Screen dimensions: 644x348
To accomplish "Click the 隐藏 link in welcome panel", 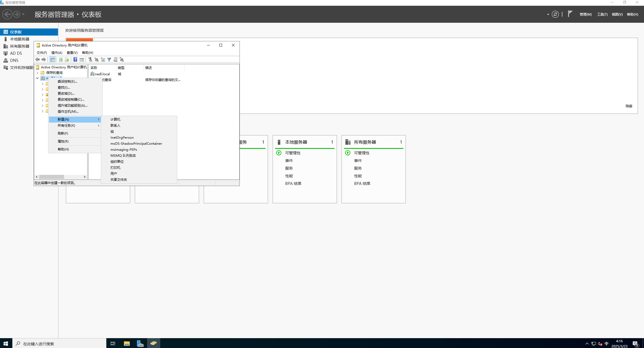I will tap(629, 106).
